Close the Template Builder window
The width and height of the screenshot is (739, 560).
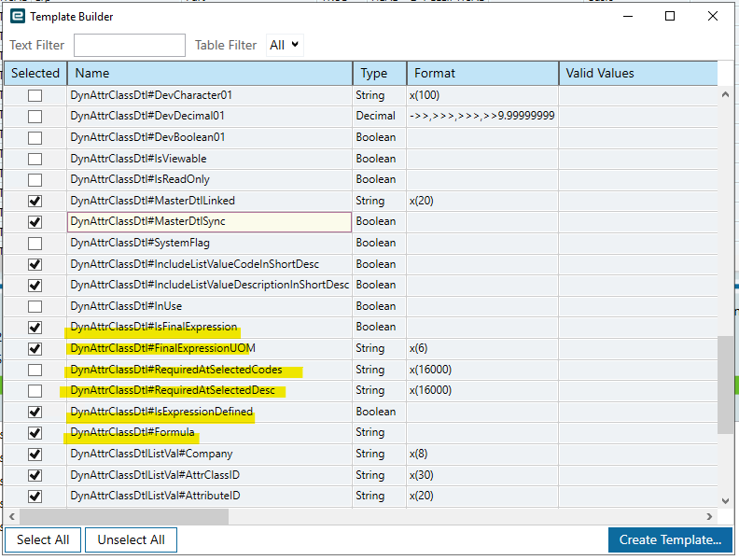coord(713,17)
